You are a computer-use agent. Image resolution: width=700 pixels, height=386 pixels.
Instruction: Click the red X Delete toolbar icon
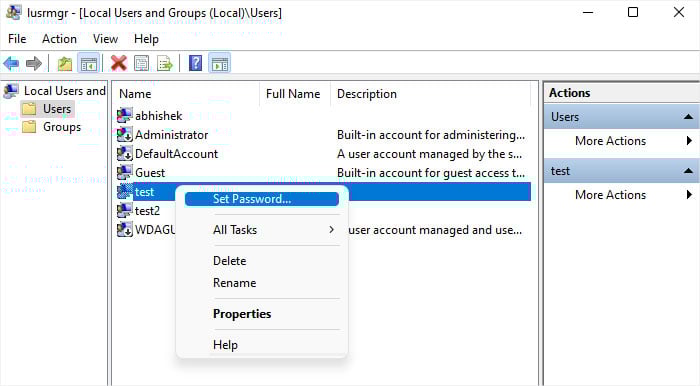click(x=119, y=63)
